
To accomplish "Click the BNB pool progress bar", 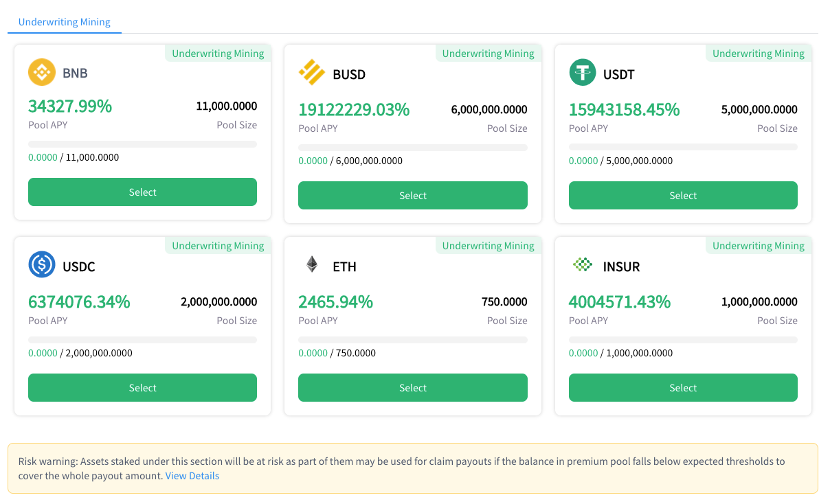I will (x=142, y=144).
